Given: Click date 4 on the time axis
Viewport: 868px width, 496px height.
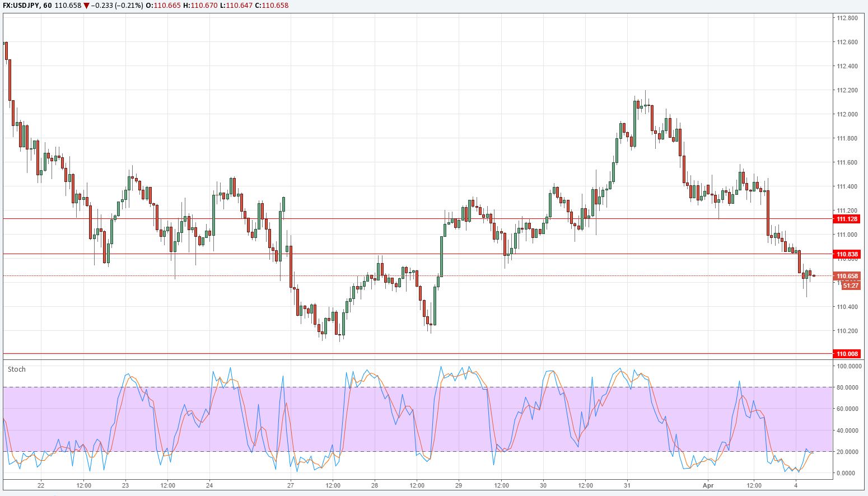Looking at the screenshot, I should coord(796,485).
